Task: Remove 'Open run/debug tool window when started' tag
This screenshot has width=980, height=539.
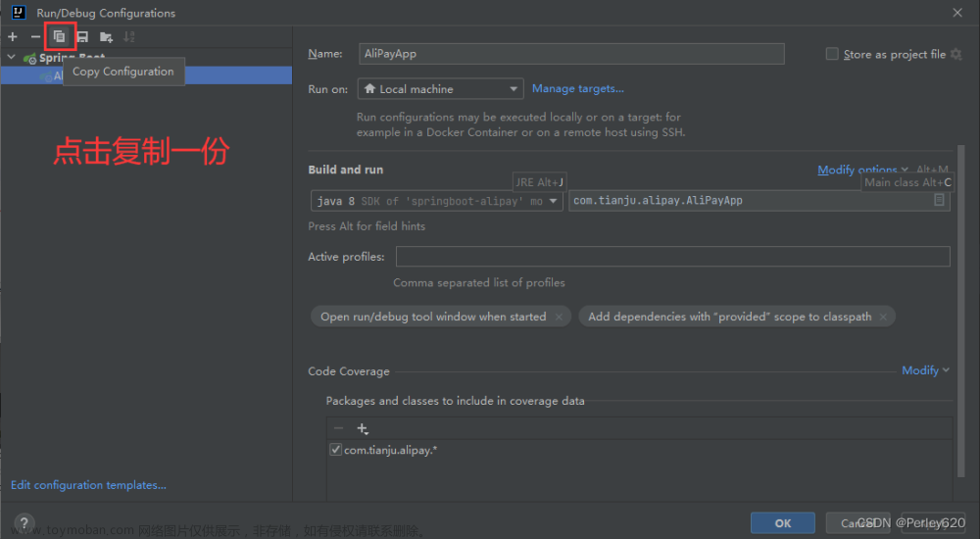Action: click(x=559, y=317)
